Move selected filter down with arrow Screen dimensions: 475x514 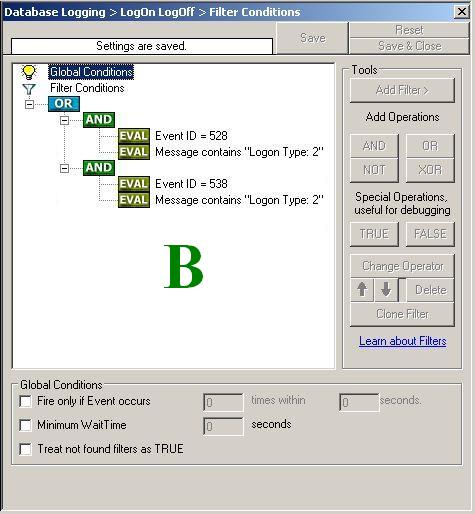click(x=386, y=290)
